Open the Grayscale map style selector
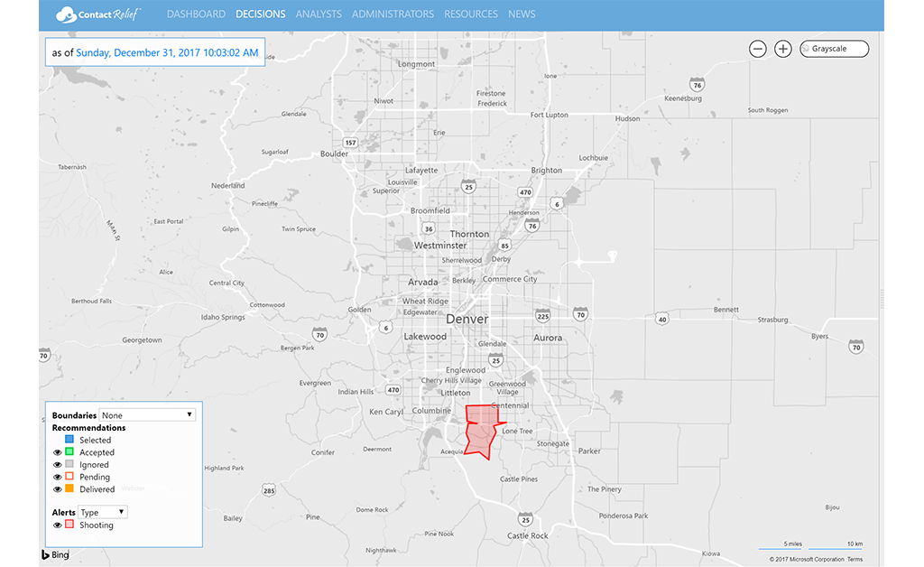Image resolution: width=924 pixels, height=567 pixels. pos(834,49)
